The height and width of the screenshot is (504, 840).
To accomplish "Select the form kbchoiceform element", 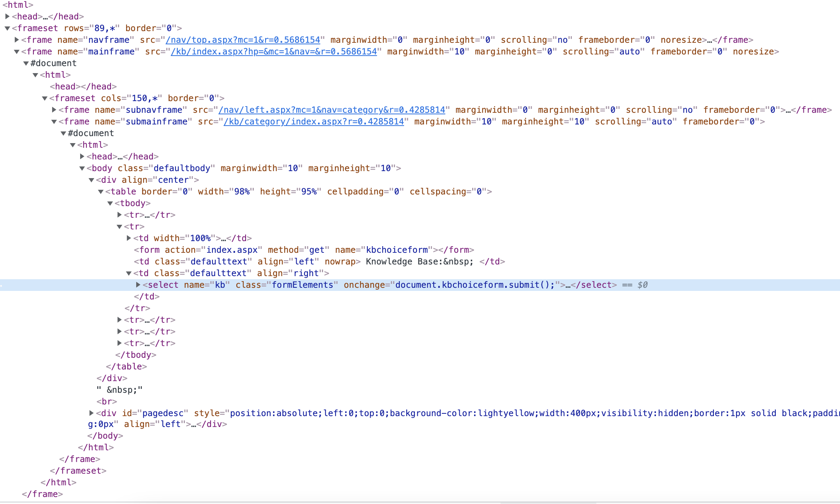I will point(304,250).
